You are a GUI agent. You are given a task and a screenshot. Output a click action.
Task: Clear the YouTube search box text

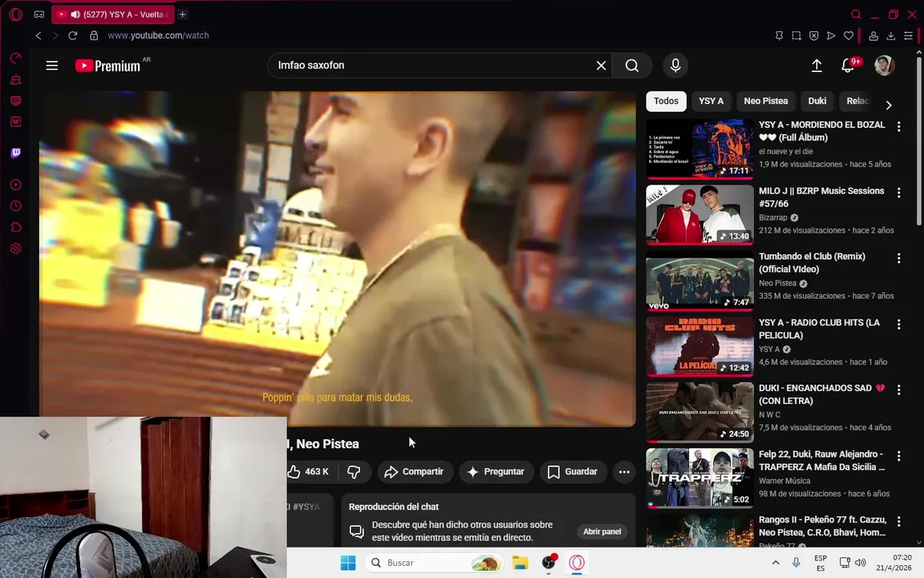pos(601,66)
